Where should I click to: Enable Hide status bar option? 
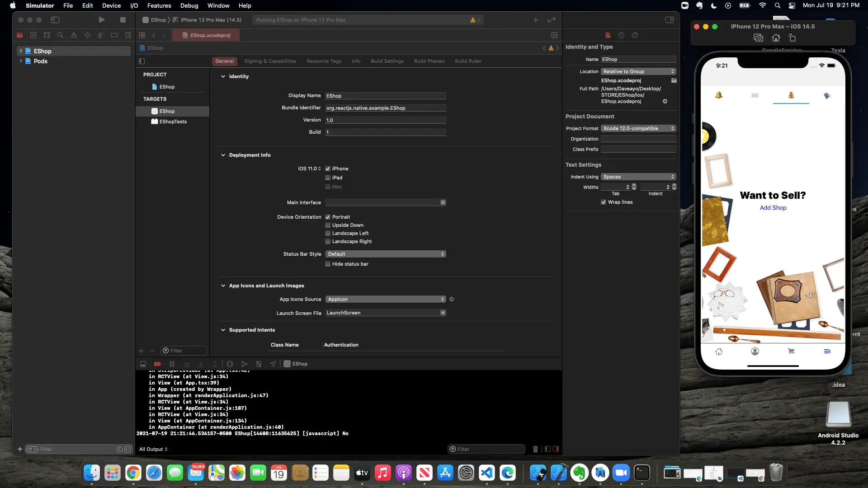point(328,264)
